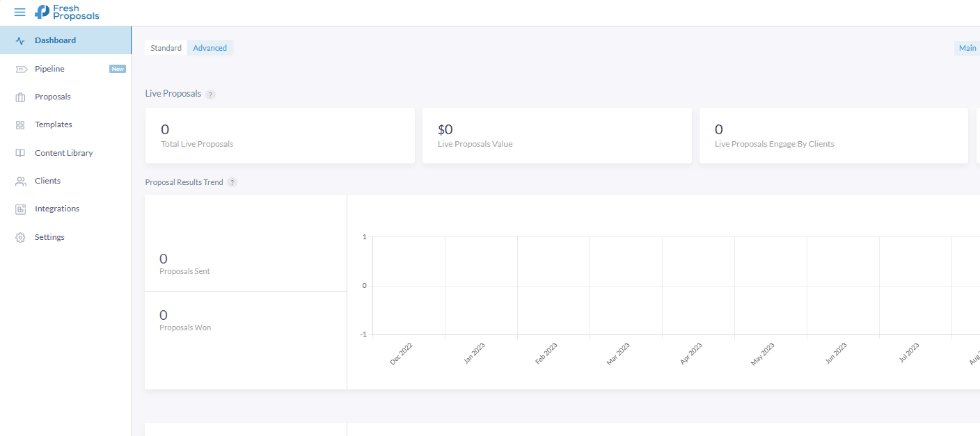Click the Content Library book icon
Screen dimensions: 980x436
pyautogui.click(x=21, y=153)
